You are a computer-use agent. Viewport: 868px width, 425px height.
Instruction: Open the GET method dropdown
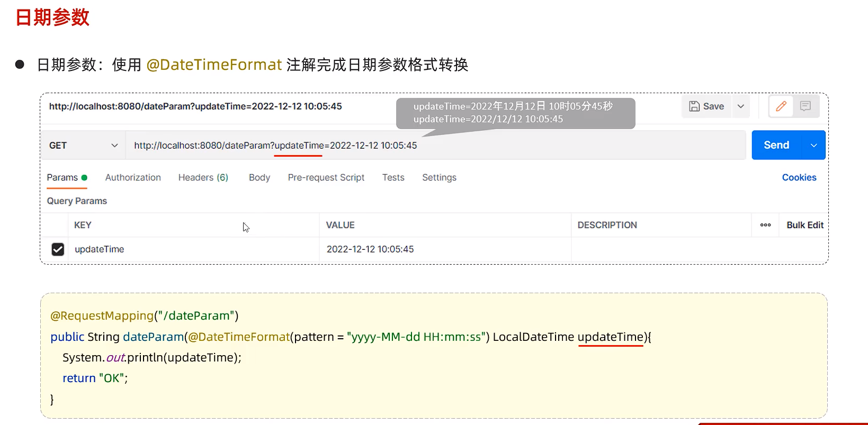pyautogui.click(x=83, y=146)
